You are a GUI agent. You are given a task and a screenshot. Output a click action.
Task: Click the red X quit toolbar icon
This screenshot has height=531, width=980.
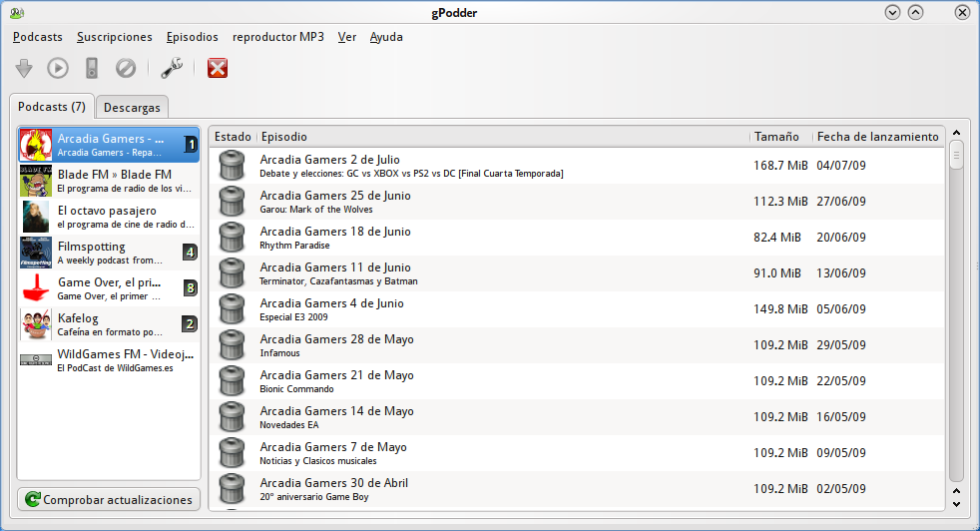click(x=218, y=68)
